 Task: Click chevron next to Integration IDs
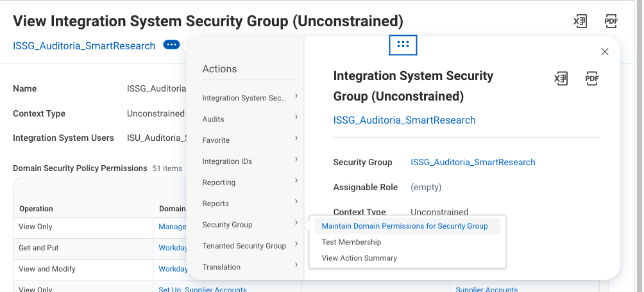click(296, 159)
